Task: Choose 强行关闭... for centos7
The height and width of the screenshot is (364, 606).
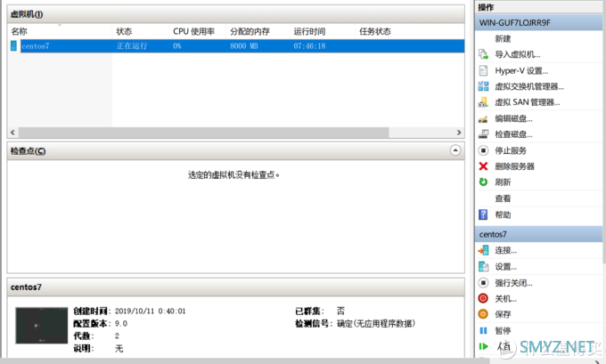Action: pyautogui.click(x=513, y=283)
